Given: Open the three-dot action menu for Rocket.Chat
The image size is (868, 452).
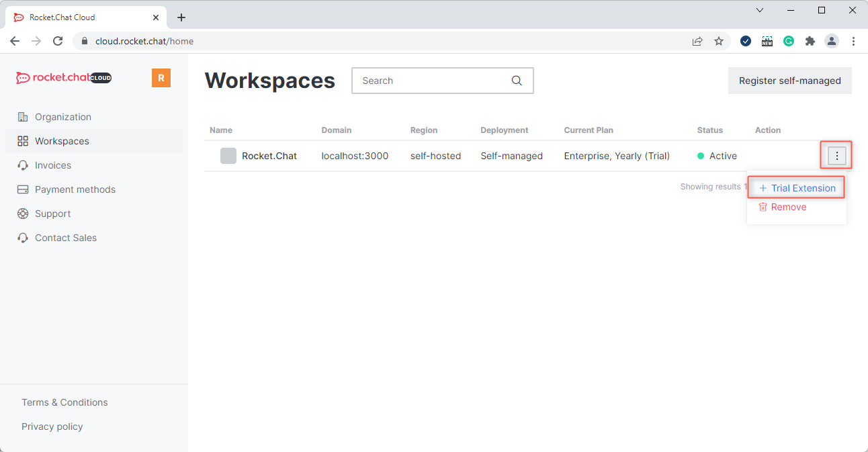Looking at the screenshot, I should [836, 156].
